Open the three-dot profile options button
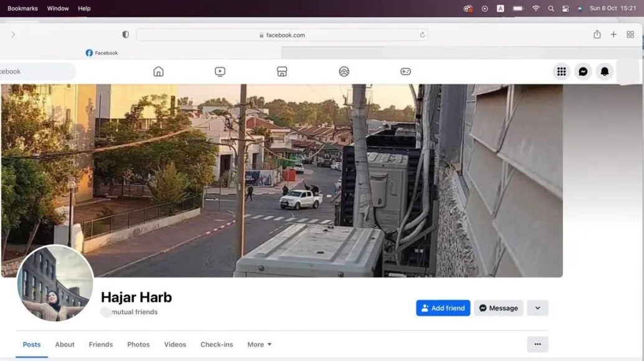Image resolution: width=644 pixels, height=361 pixels. pos(537,344)
